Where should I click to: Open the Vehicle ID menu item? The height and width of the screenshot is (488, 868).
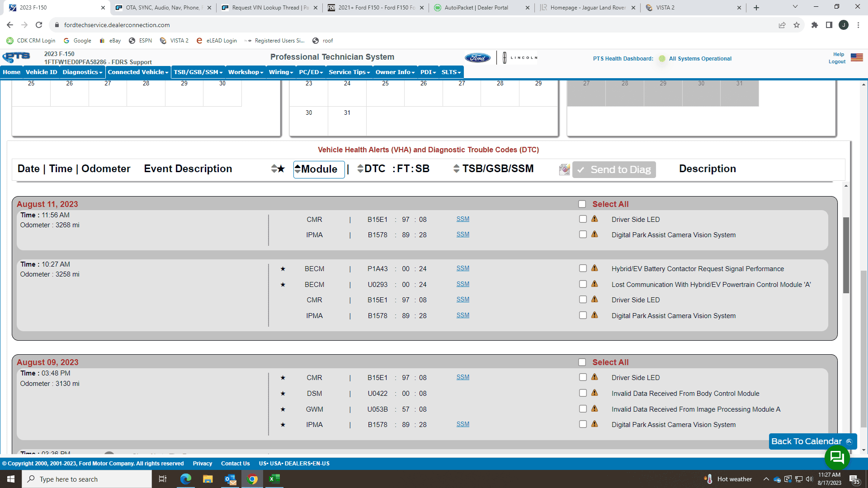tap(41, 72)
